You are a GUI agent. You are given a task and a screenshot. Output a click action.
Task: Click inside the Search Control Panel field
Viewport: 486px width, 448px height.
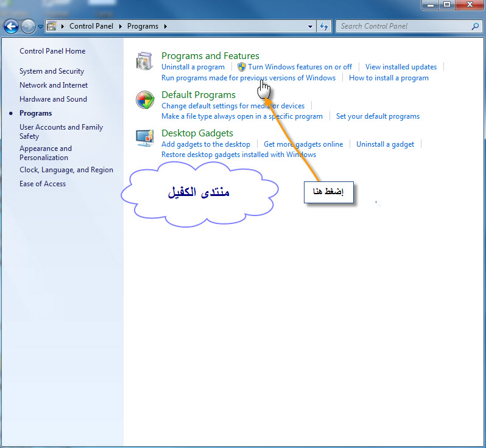(402, 26)
